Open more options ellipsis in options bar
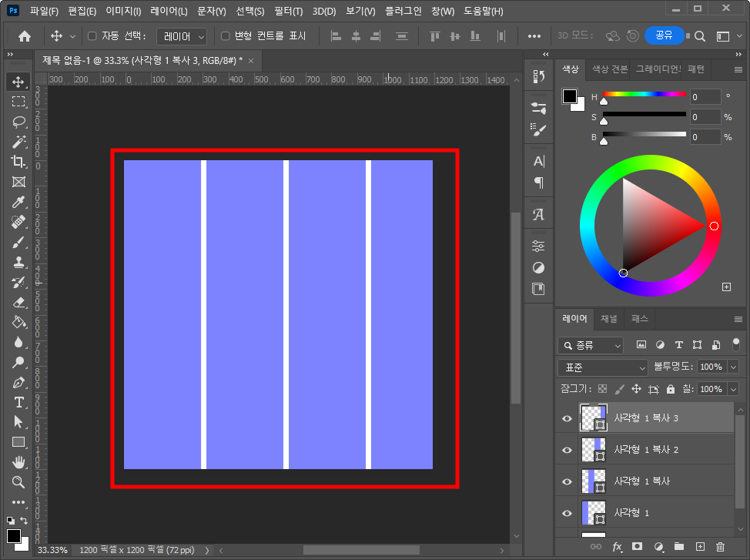 534,36
